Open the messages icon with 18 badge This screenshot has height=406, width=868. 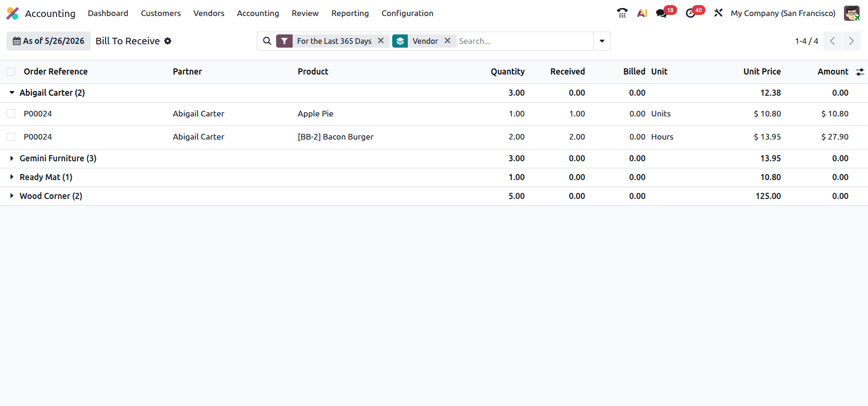tap(662, 13)
